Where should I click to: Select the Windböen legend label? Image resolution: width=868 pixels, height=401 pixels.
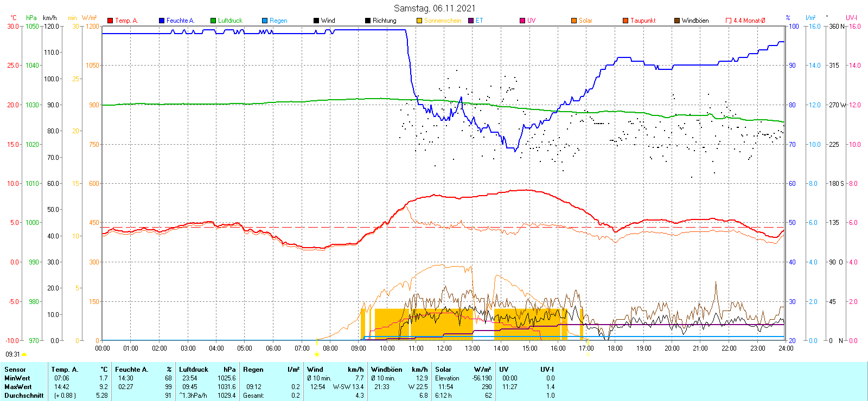click(x=695, y=21)
